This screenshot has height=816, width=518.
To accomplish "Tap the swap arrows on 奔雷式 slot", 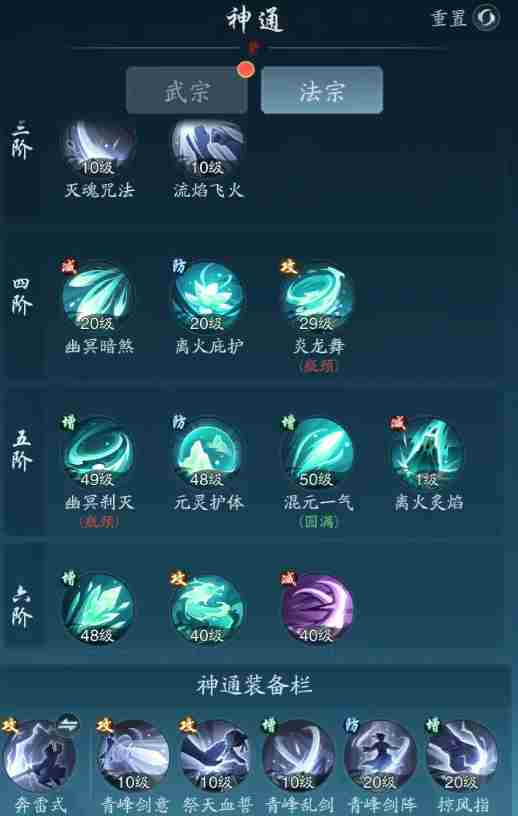I will pos(68,723).
